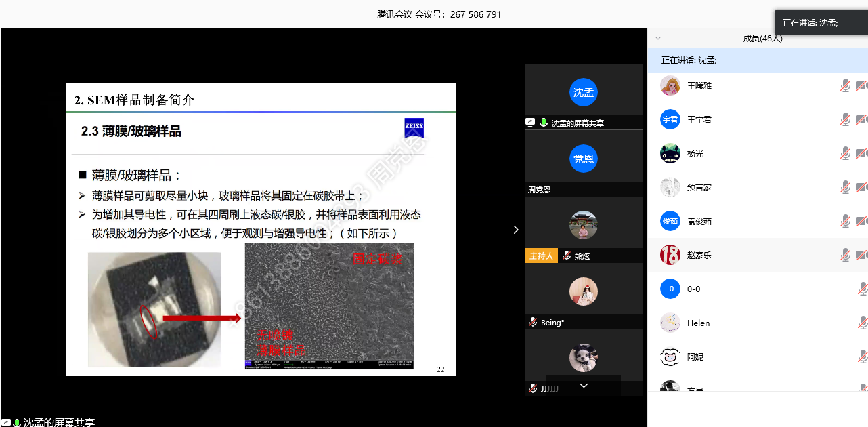Viewport: 868px width, 427px height.
Task: Click 杨光's muted microphone icon
Action: tap(845, 153)
